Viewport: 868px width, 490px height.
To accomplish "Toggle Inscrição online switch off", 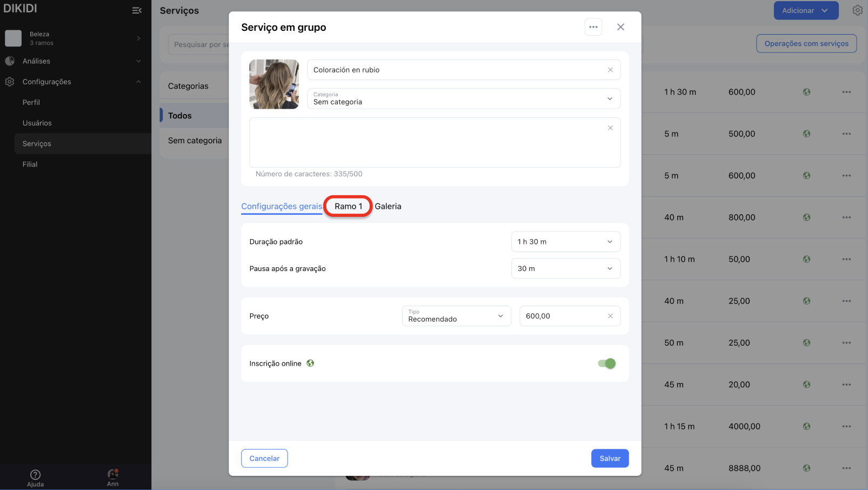I will (x=606, y=363).
